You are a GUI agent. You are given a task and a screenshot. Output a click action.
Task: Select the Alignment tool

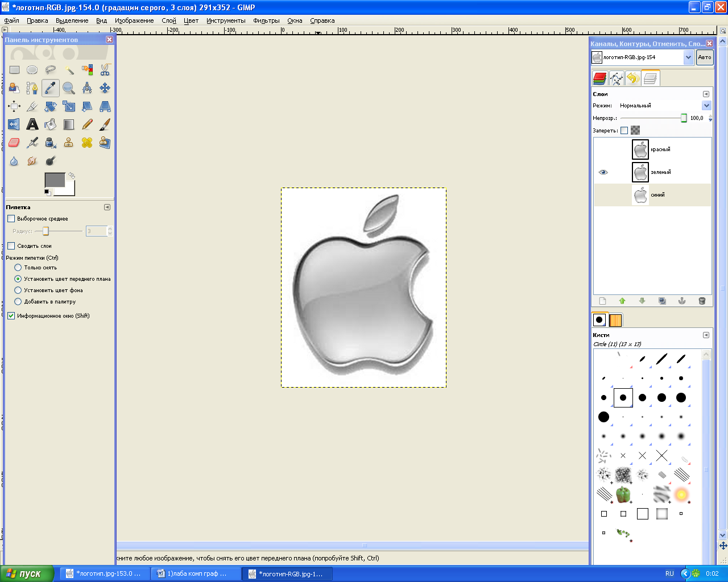pyautogui.click(x=14, y=106)
